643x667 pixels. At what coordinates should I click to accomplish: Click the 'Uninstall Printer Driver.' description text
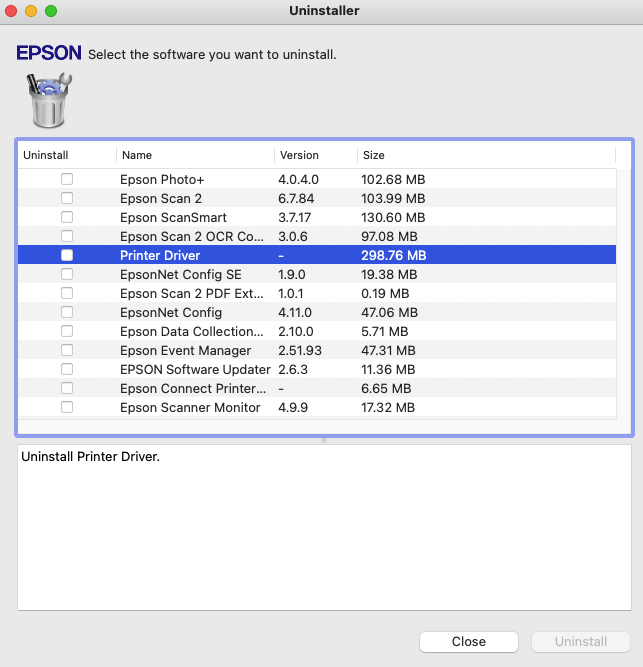click(91, 456)
